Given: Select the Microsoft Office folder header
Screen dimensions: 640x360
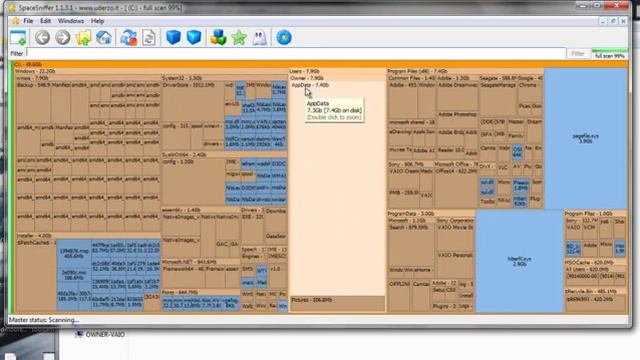Looking at the screenshot, I should [456, 164].
